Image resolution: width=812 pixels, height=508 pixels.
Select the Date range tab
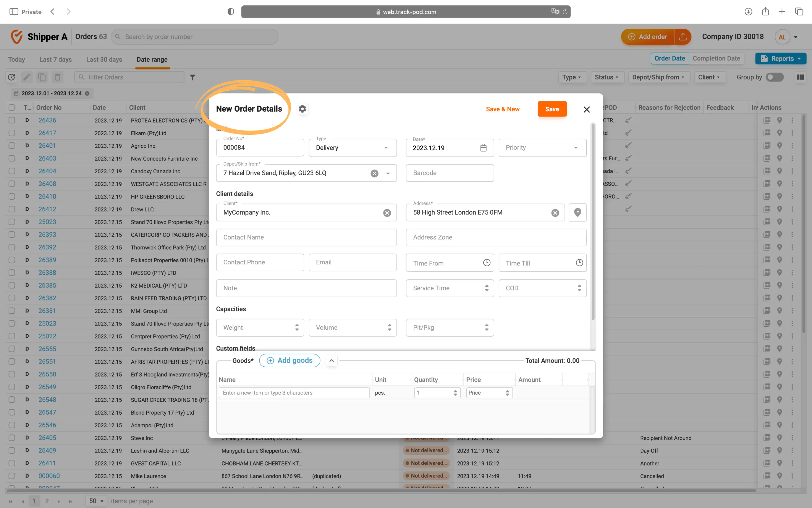coord(152,59)
